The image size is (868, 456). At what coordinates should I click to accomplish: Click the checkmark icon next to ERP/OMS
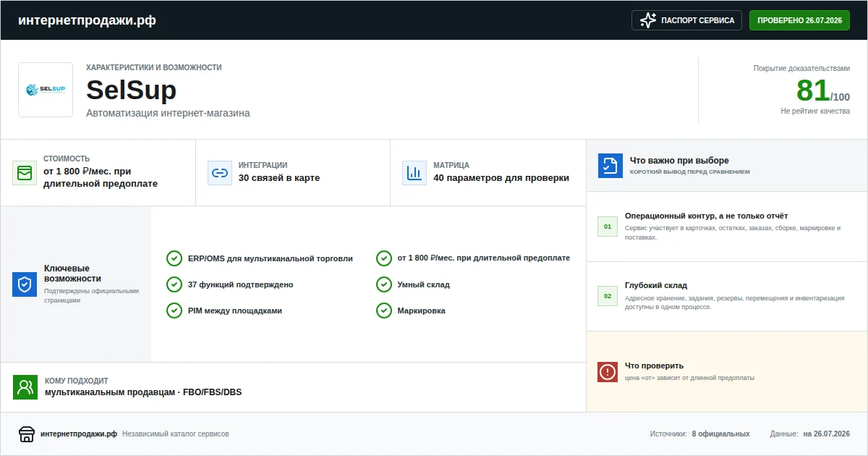(x=174, y=258)
